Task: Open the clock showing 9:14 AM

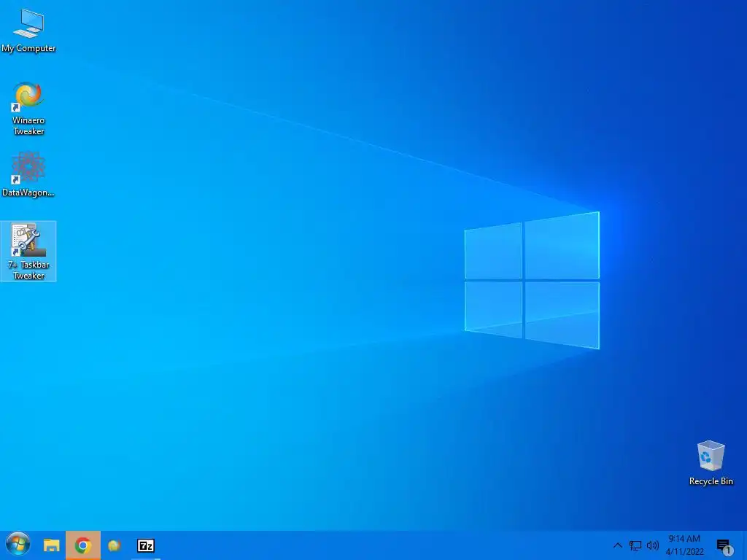Action: coord(684,539)
